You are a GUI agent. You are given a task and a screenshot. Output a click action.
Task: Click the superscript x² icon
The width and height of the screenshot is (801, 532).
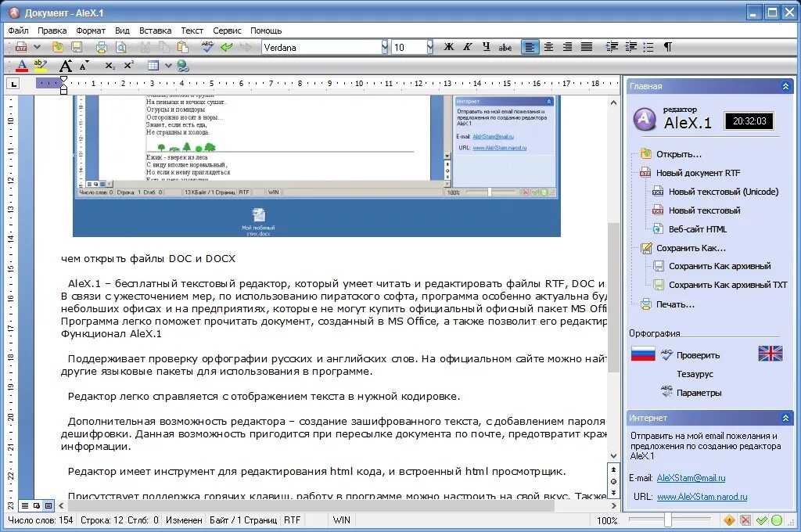point(129,65)
